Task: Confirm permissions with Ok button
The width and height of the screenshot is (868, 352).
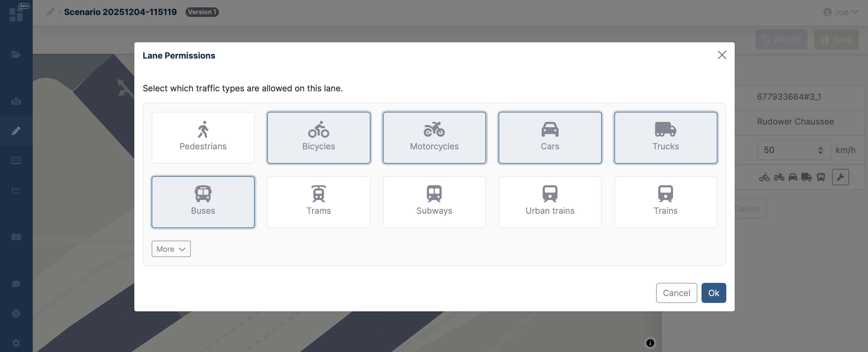Action: pos(713,293)
